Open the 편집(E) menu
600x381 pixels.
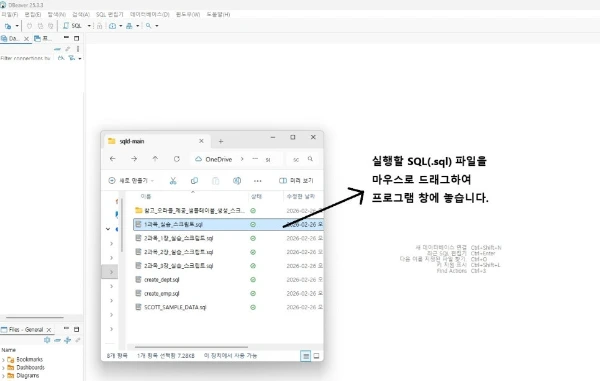pyautogui.click(x=33, y=15)
